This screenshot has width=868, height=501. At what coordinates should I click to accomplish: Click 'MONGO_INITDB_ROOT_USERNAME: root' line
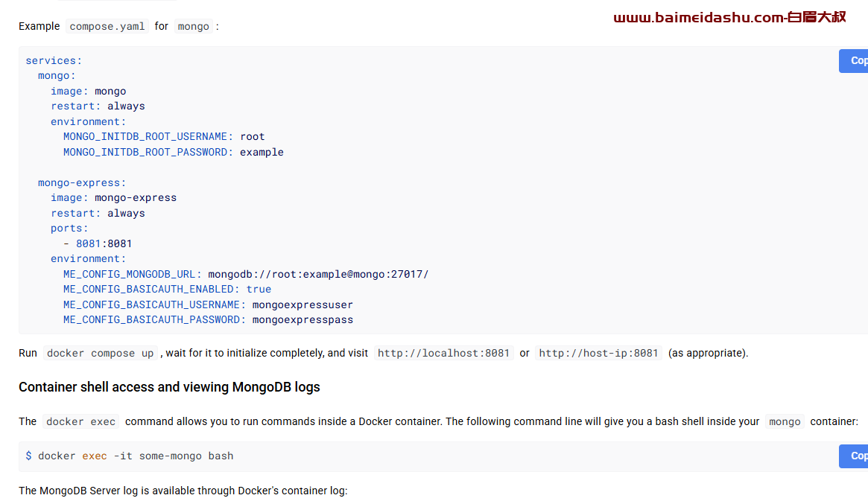(164, 136)
